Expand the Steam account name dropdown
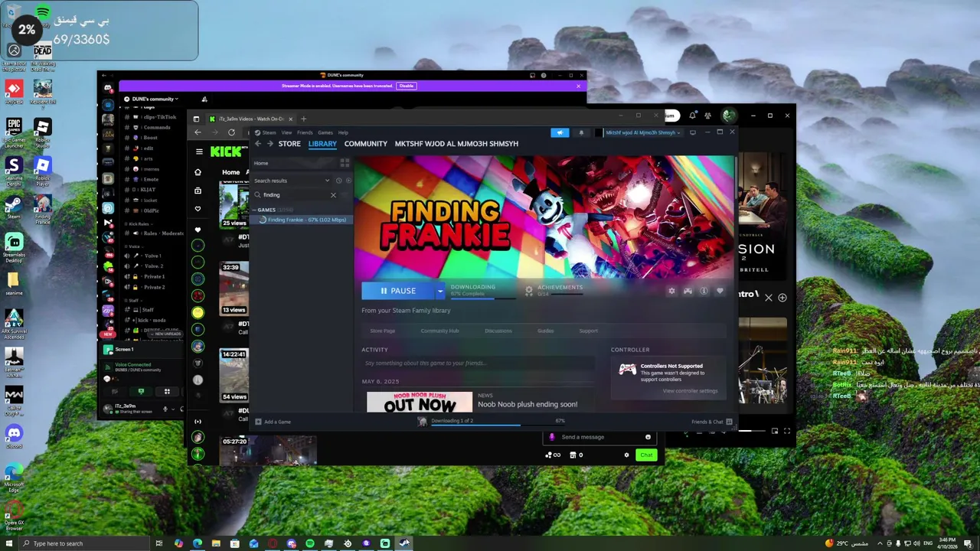Viewport: 980px width, 551px height. (x=642, y=132)
